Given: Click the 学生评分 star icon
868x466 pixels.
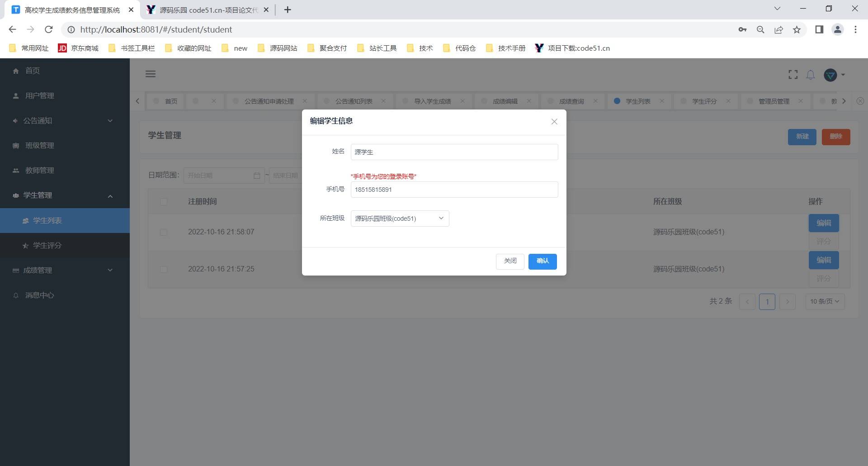Looking at the screenshot, I should tap(25, 246).
